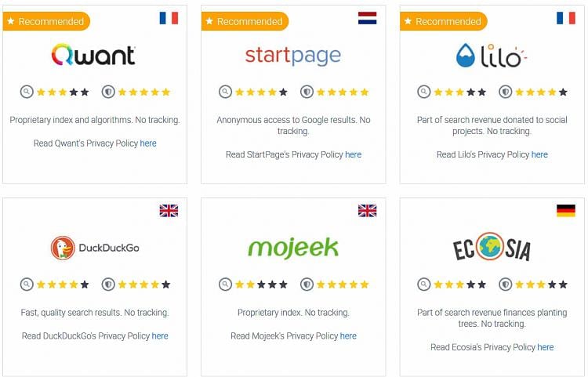Click the German flag on Ecosia card
588x377 pixels.
pos(565,210)
